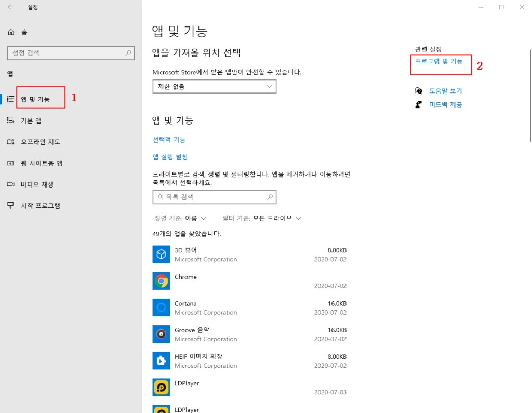532x413 pixels.
Task: Open the 프로그램 및 기능 related settings link
Action: [438, 61]
